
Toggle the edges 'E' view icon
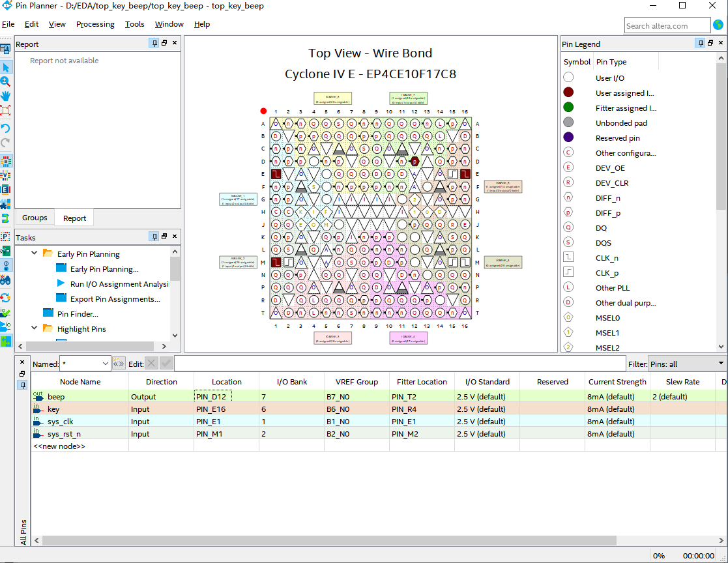[x=6, y=190]
